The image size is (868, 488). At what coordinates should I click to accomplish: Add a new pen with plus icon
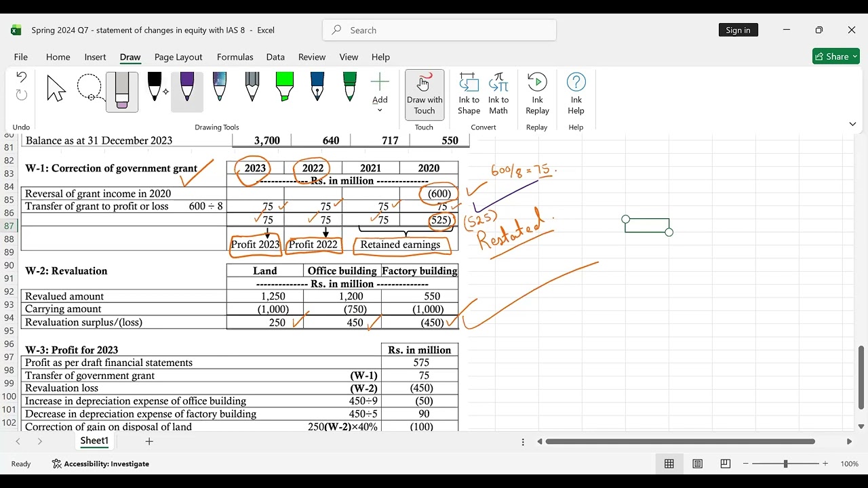click(380, 83)
